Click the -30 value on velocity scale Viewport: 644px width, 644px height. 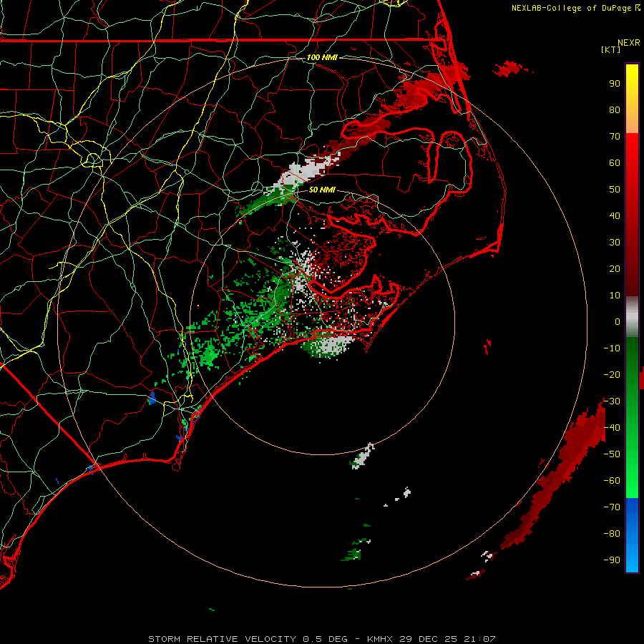[612, 401]
